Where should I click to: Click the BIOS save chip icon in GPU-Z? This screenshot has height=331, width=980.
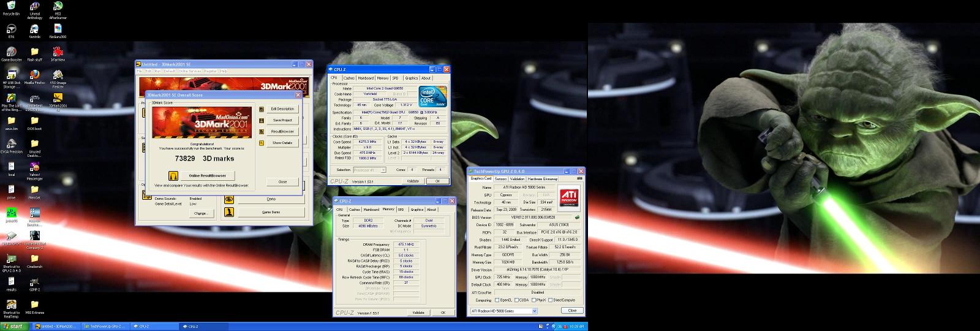coord(577,217)
